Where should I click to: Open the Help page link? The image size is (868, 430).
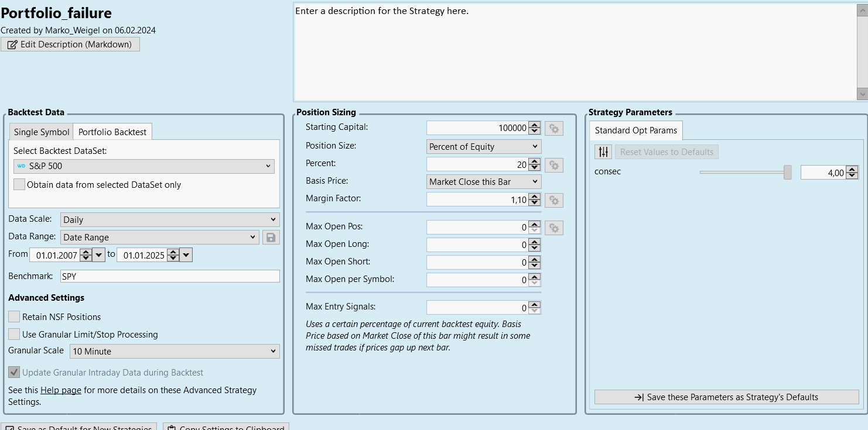click(x=61, y=390)
